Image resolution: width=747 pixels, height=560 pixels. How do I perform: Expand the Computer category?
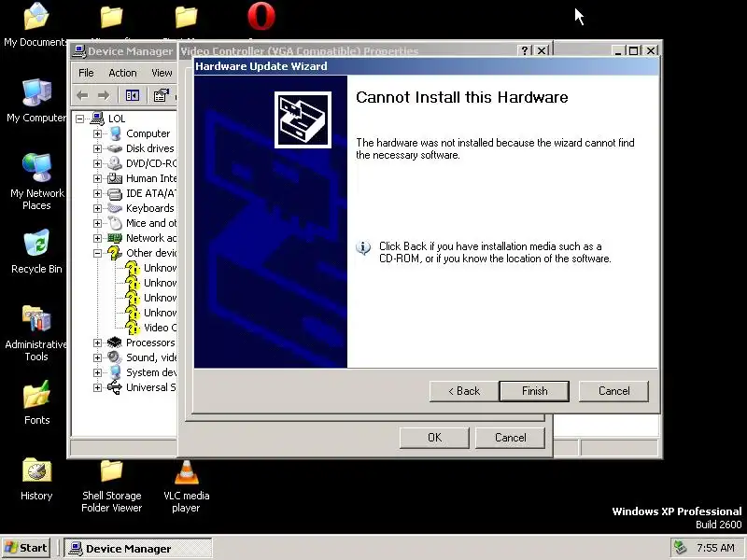coord(98,133)
